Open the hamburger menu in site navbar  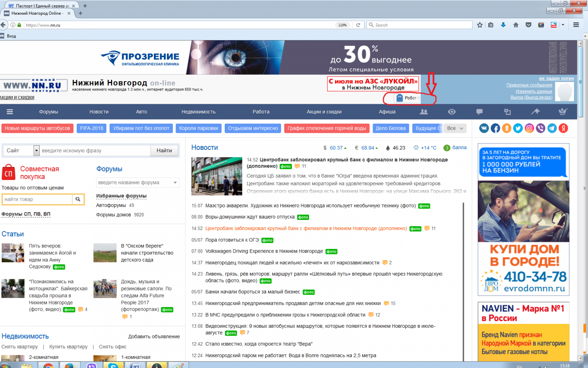point(10,112)
